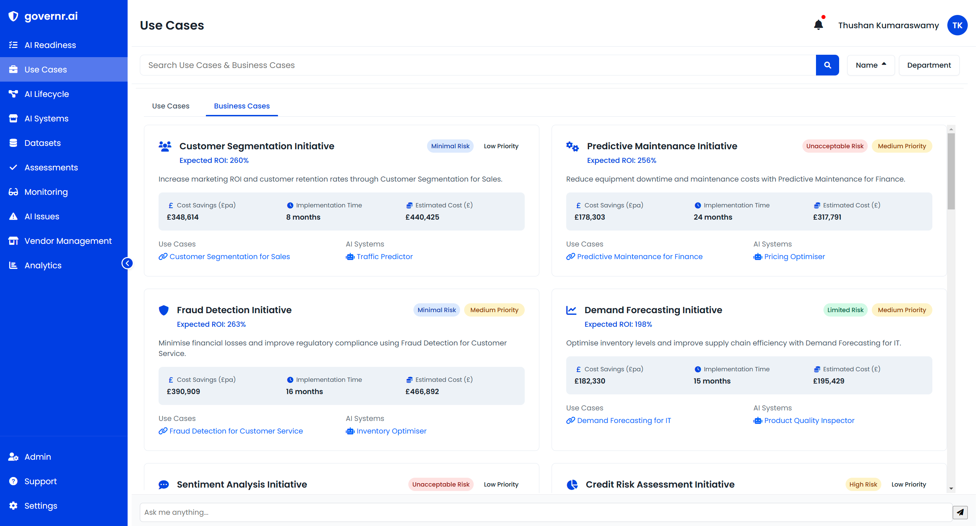The height and width of the screenshot is (526, 980).
Task: Click scrollbar up arrow
Action: 951,129
